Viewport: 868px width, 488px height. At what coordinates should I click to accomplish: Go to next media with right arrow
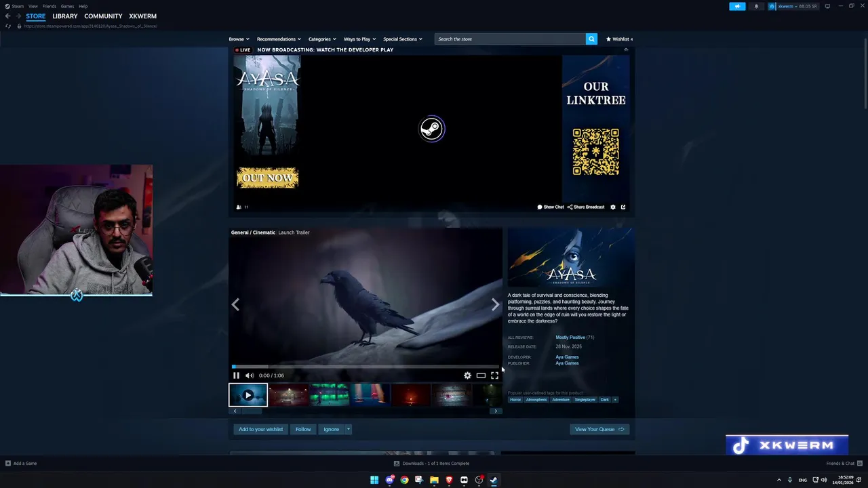tap(495, 305)
